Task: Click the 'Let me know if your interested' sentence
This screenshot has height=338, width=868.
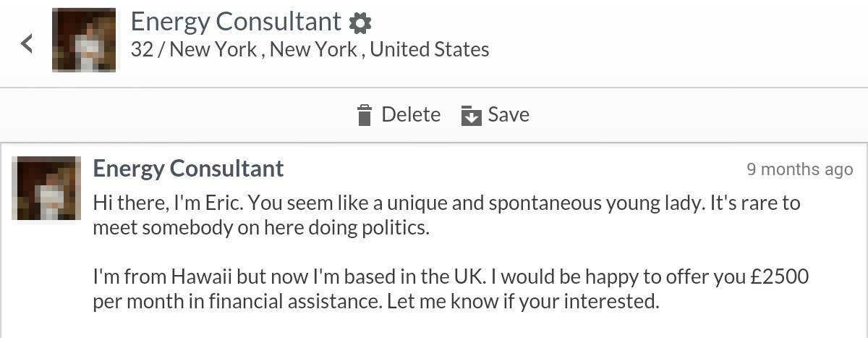Action: [x=523, y=301]
